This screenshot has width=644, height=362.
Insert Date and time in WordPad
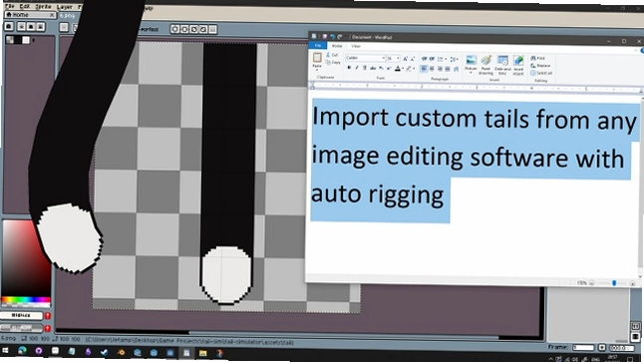tap(502, 65)
